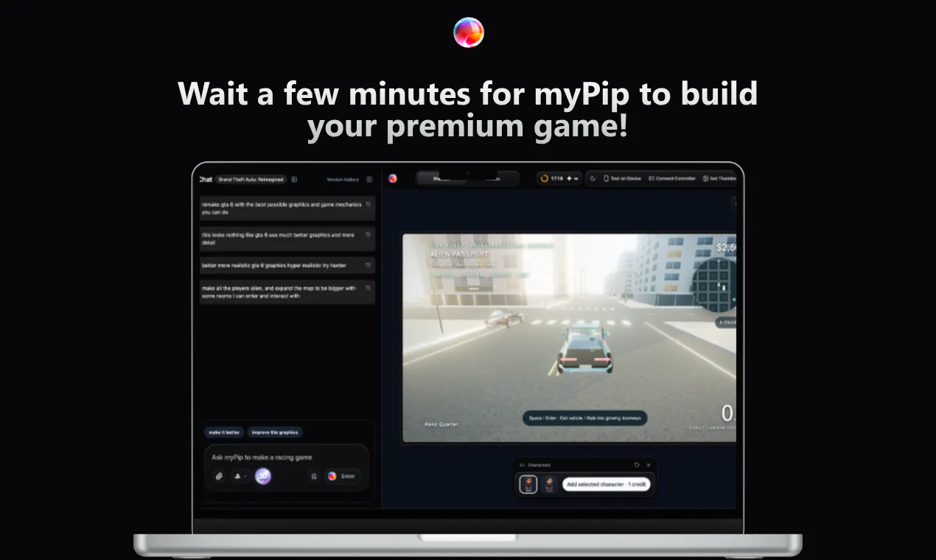Click the orange credits ring icon
Screen dimensions: 936x560
coord(544,178)
